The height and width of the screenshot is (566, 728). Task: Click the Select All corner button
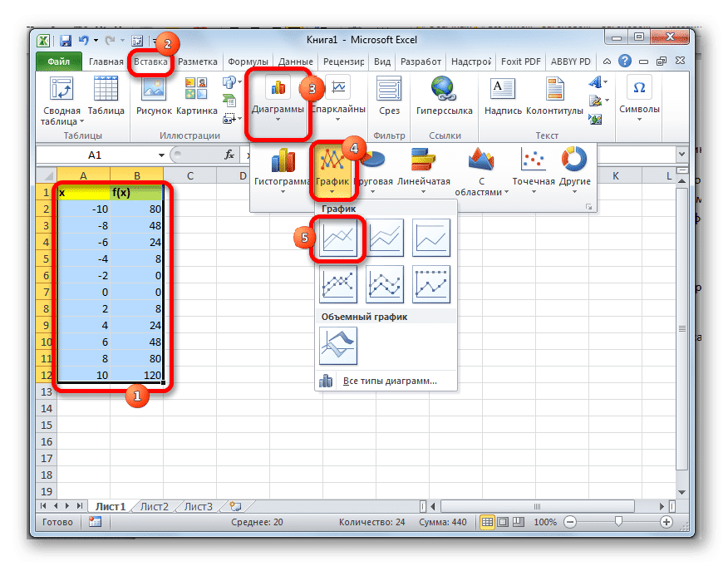(x=47, y=175)
